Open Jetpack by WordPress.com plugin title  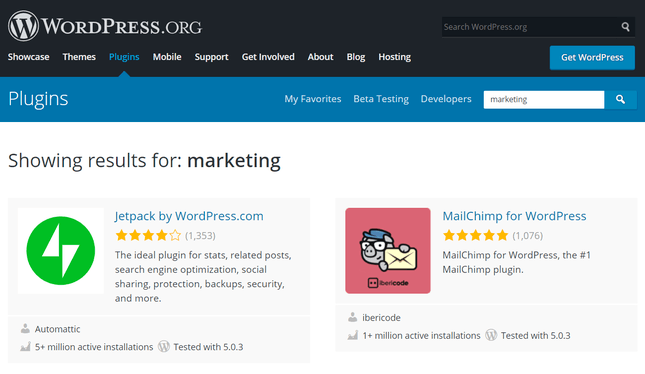tap(189, 216)
